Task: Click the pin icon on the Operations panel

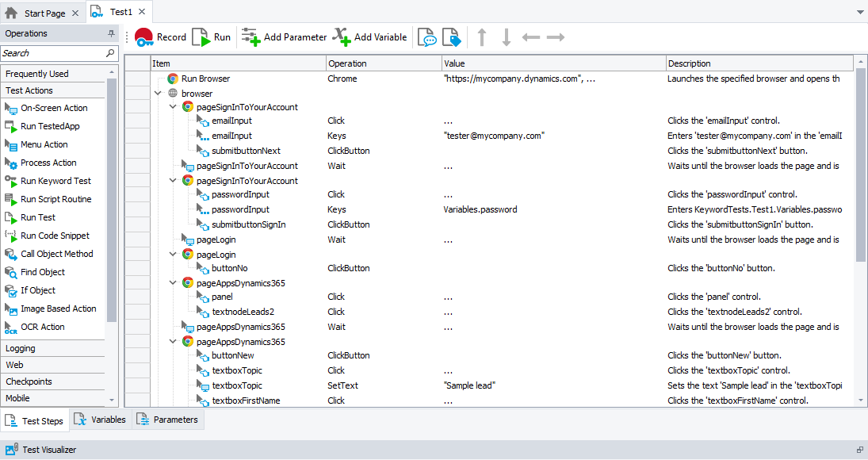Action: (x=112, y=33)
